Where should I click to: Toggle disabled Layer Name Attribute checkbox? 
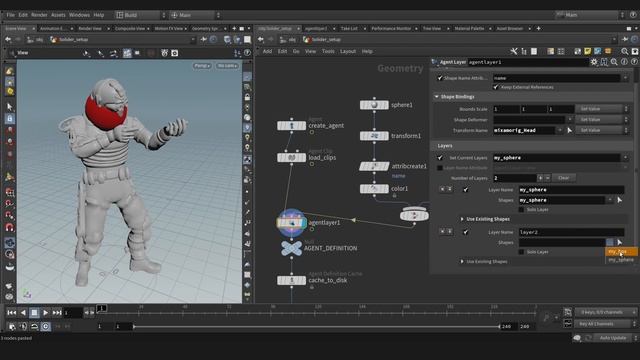440,168
